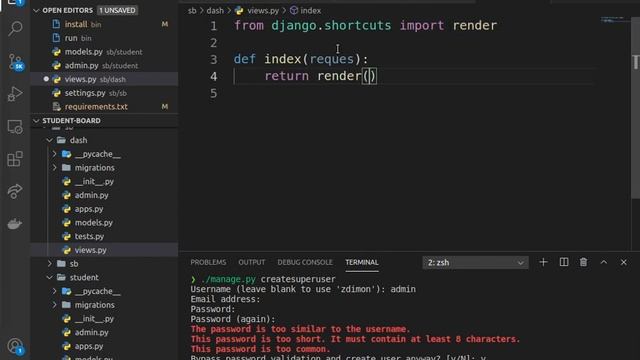Open the Live Share view
This screenshot has width=640, height=360.
point(15,191)
